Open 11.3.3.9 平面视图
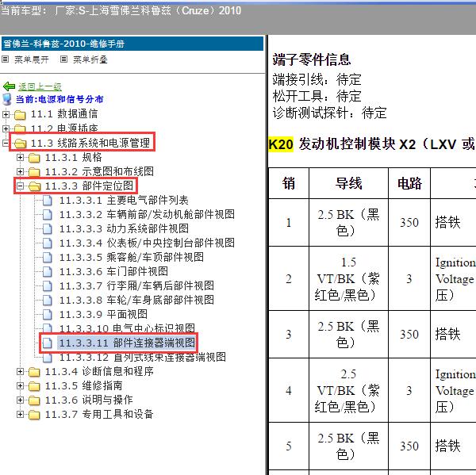Screen dimensions: 476x475 103,315
